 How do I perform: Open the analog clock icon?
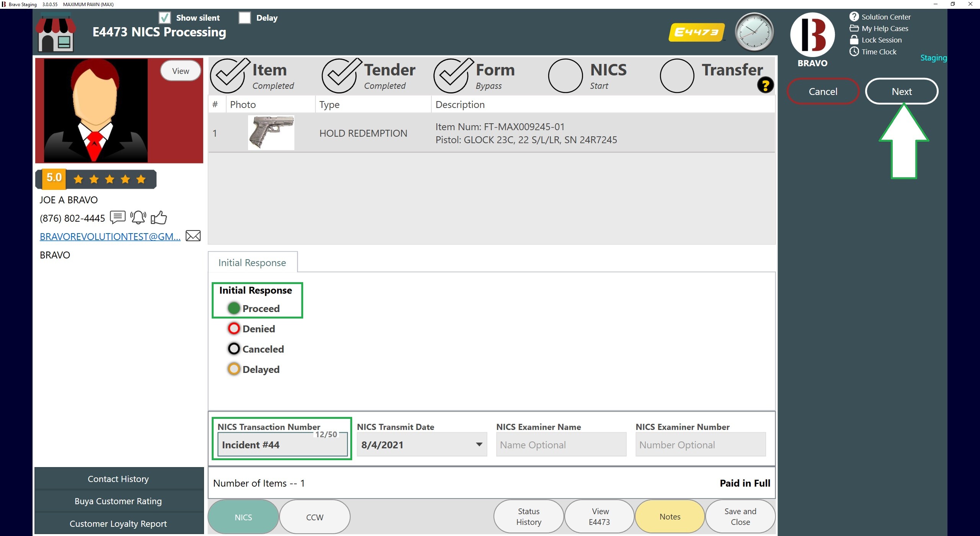point(754,33)
